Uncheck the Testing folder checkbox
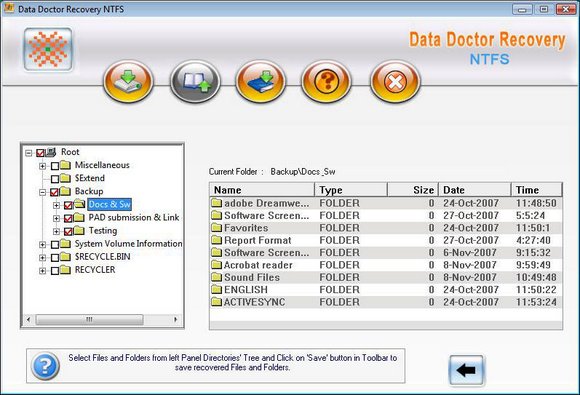 pyautogui.click(x=68, y=232)
